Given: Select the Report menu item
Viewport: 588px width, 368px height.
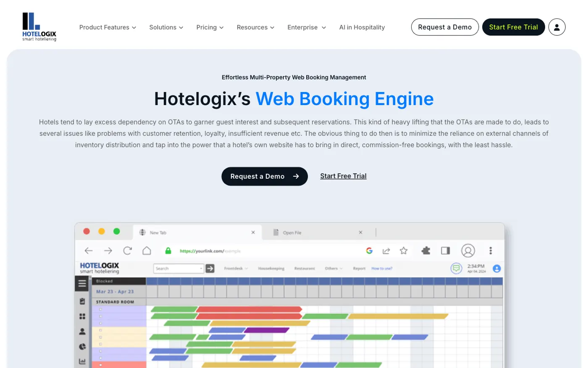Looking at the screenshot, I should point(359,268).
